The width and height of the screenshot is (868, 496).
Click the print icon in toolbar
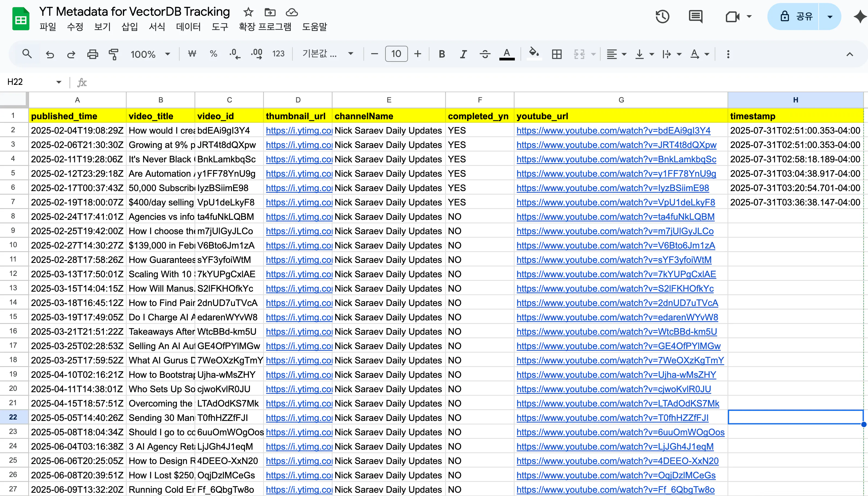tap(92, 54)
